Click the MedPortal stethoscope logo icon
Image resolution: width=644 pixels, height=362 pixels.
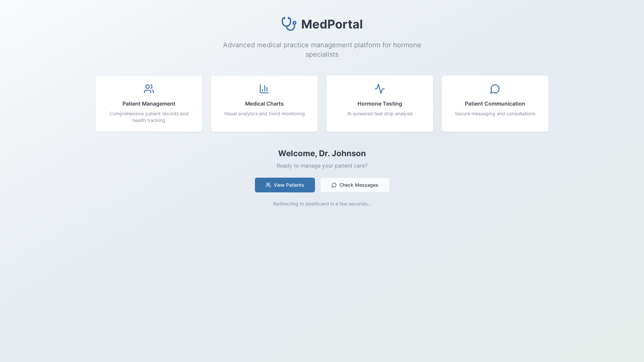(289, 24)
